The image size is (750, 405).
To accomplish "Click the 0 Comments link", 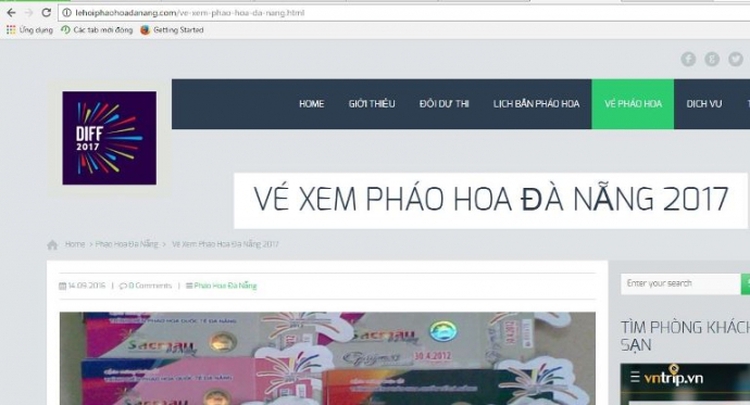I will [x=145, y=285].
